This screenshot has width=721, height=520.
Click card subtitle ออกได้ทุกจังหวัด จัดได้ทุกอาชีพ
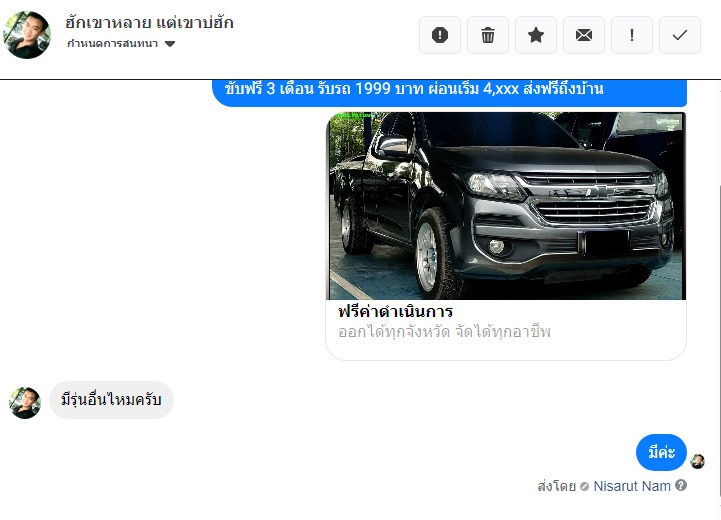[444, 331]
